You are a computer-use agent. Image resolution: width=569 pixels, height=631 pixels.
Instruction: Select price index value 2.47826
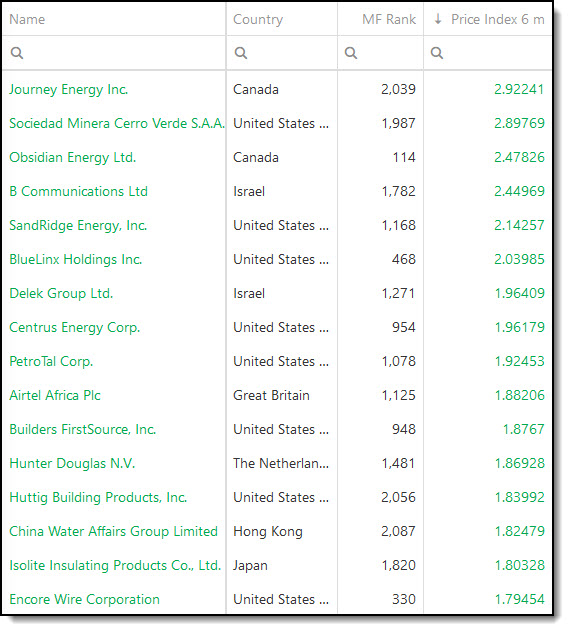[520, 157]
